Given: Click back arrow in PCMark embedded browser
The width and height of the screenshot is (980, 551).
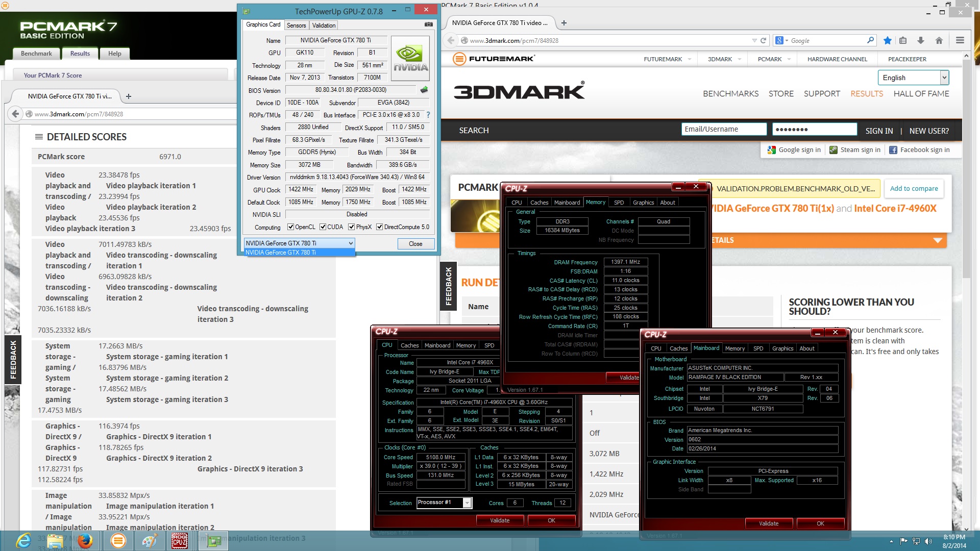Looking at the screenshot, I should coord(15,114).
